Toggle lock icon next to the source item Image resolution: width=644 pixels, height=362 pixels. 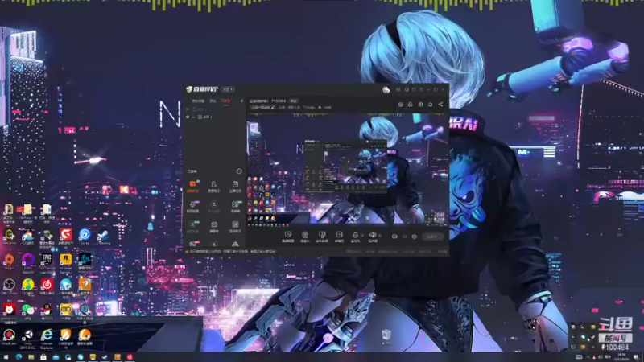point(193,117)
